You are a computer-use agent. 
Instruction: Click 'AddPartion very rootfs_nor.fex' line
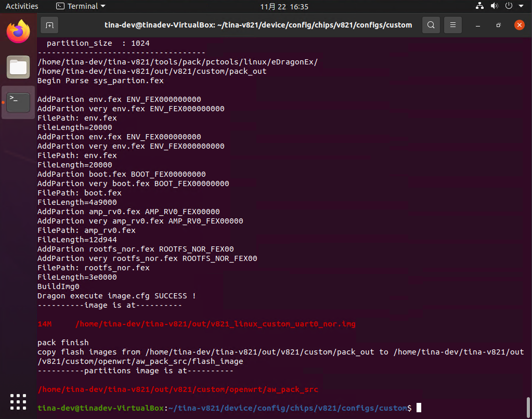click(x=147, y=258)
